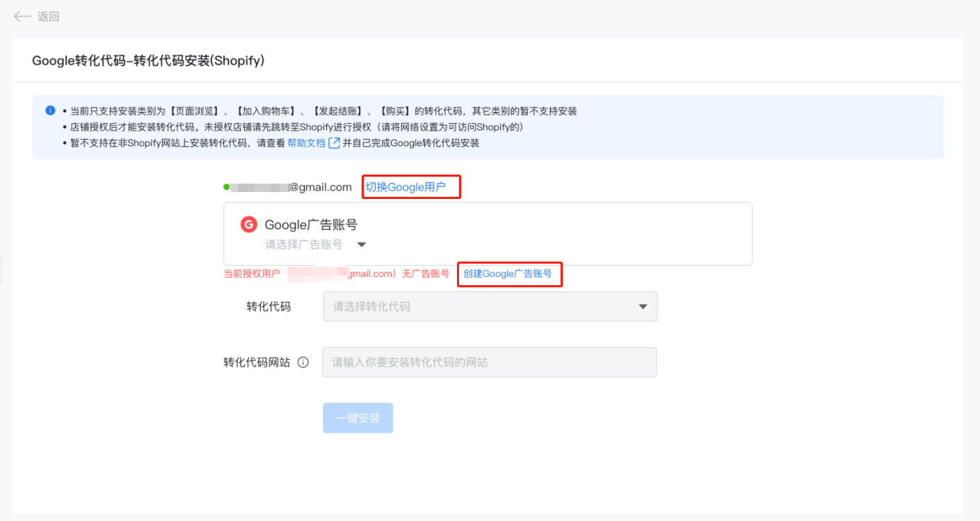Click the Google广告账号 heading text

pyautogui.click(x=311, y=225)
